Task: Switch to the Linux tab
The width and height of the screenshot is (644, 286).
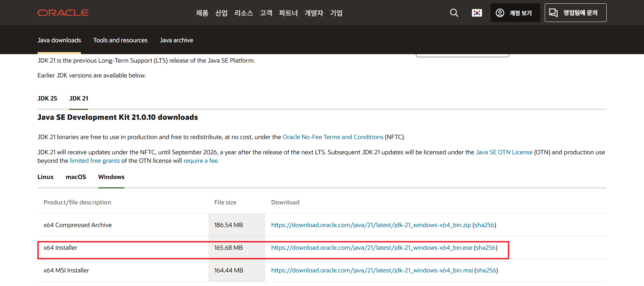Action: [45, 177]
